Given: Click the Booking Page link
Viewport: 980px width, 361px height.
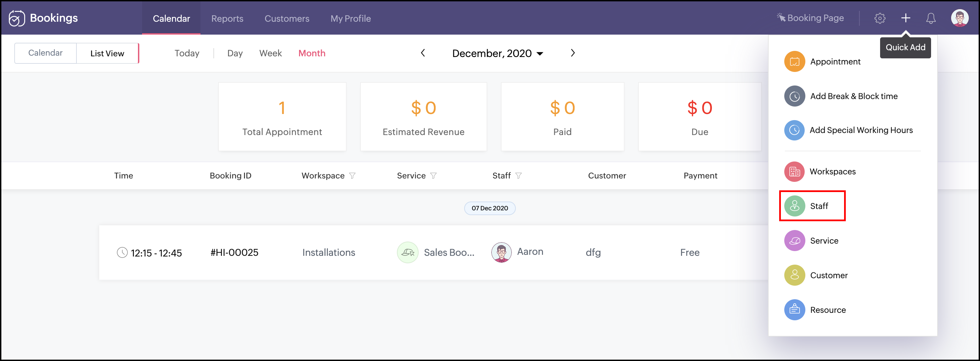Looking at the screenshot, I should (x=810, y=18).
